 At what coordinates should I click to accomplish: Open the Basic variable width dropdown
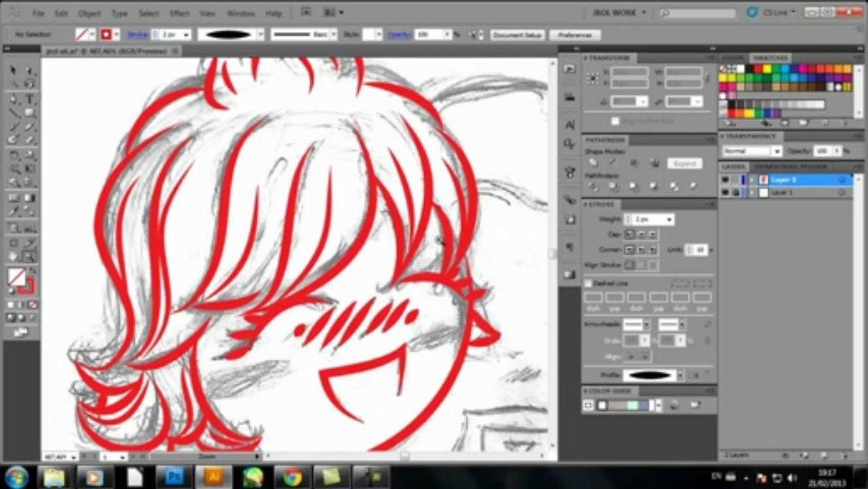[x=334, y=34]
